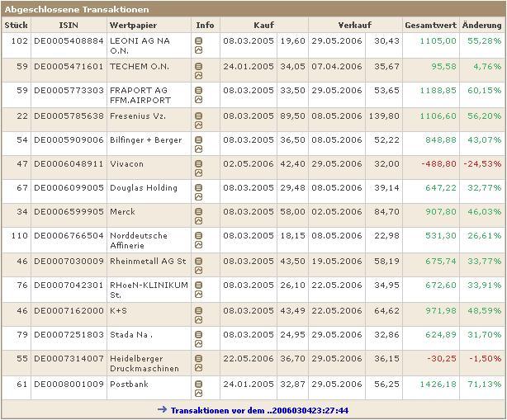Open details list icon for LEONI AG
The width and height of the screenshot is (507, 420).
pyautogui.click(x=198, y=40)
